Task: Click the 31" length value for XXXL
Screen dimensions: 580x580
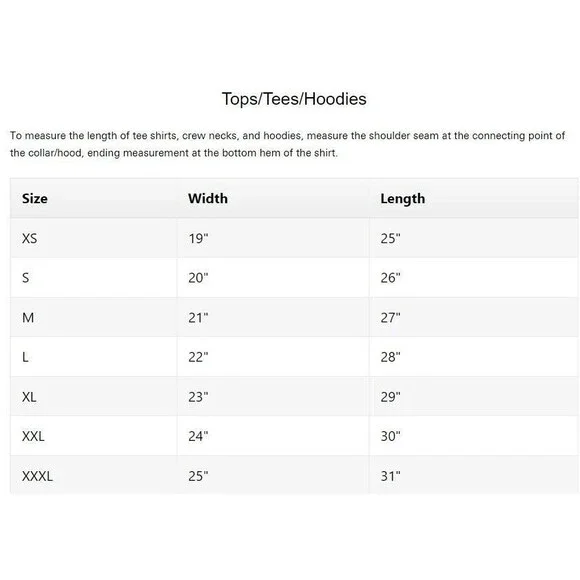Action: click(391, 476)
